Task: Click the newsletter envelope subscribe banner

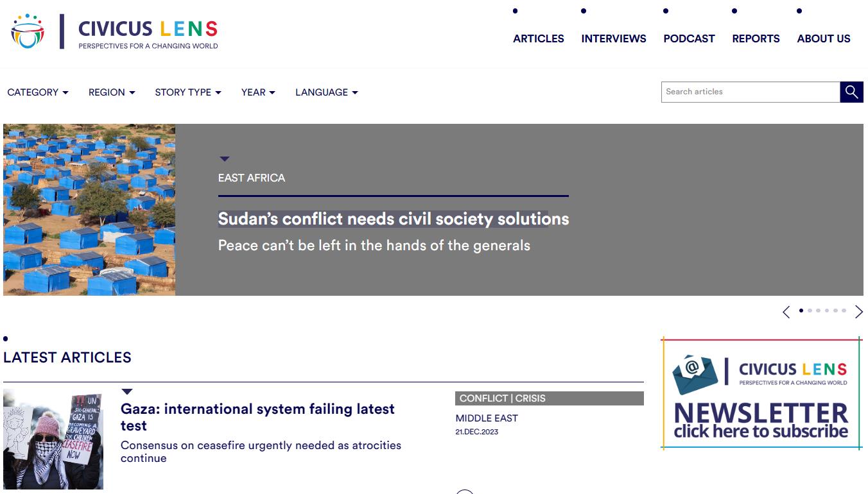Action: tap(761, 394)
